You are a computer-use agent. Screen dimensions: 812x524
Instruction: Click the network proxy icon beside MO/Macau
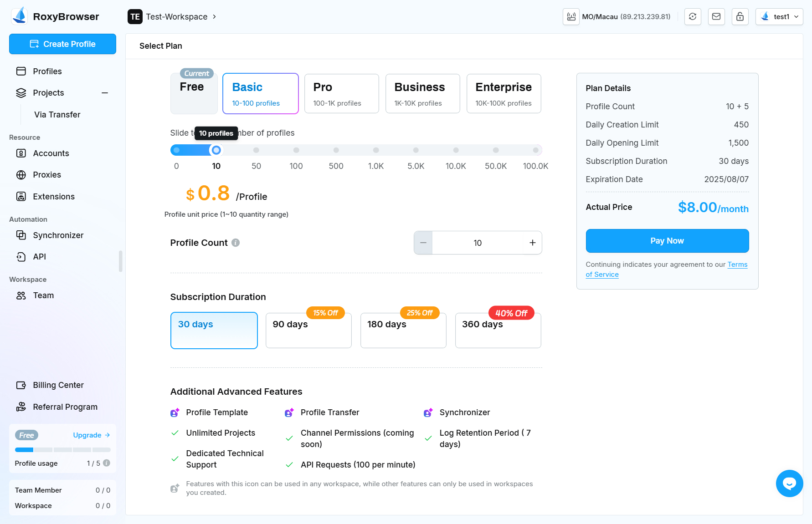pyautogui.click(x=571, y=17)
